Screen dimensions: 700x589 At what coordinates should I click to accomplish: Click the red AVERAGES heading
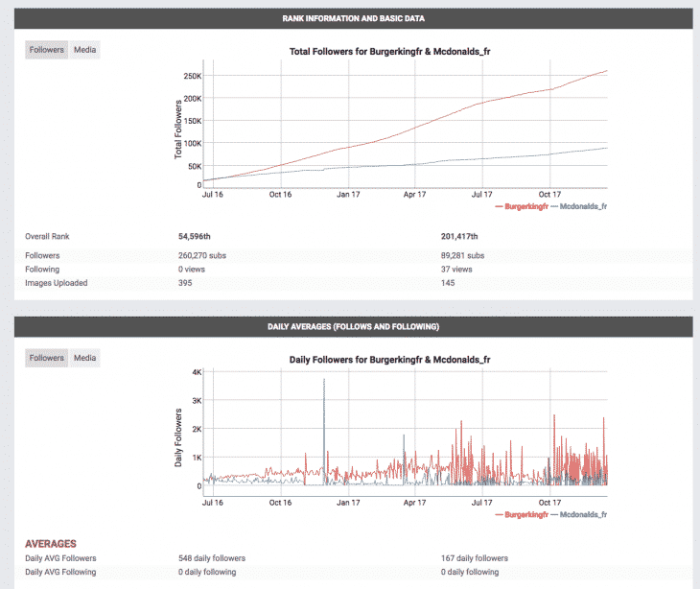(51, 544)
